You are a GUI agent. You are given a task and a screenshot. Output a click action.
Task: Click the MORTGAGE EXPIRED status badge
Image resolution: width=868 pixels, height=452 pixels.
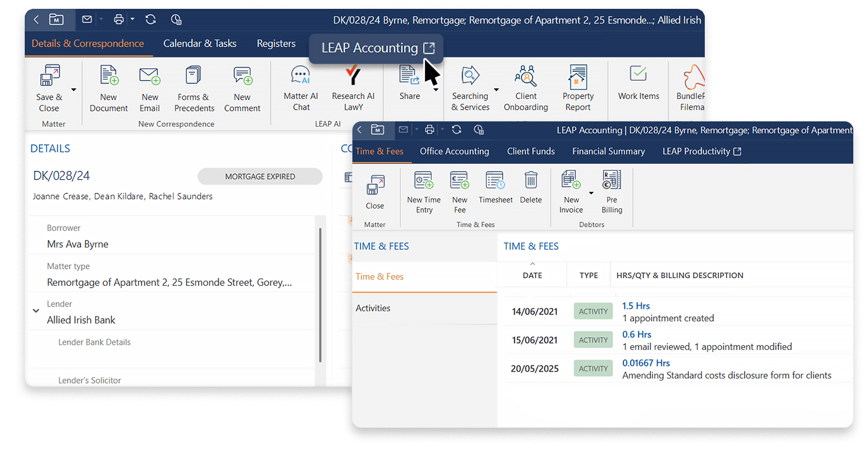coord(260,176)
